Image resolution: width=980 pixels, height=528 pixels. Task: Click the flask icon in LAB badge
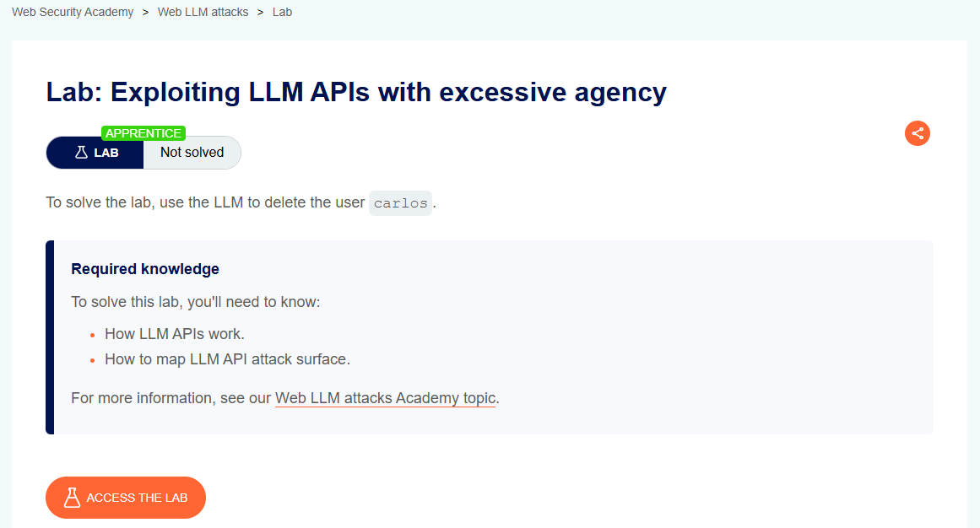pyautogui.click(x=82, y=153)
